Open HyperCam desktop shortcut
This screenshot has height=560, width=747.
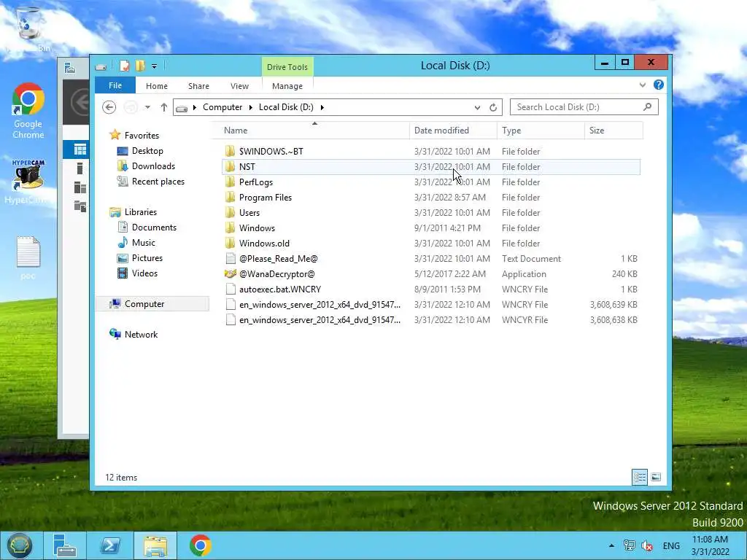(x=28, y=182)
